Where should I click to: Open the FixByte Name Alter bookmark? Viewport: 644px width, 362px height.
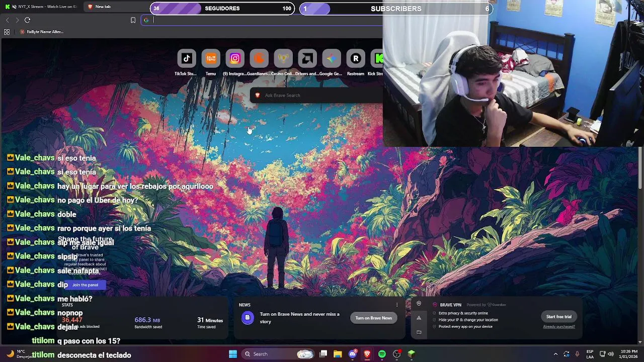click(41, 32)
